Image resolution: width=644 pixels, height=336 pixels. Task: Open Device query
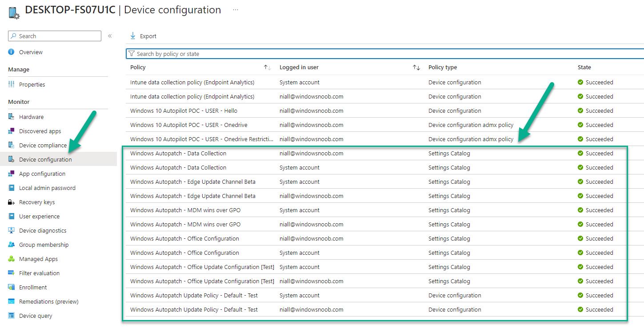36,316
